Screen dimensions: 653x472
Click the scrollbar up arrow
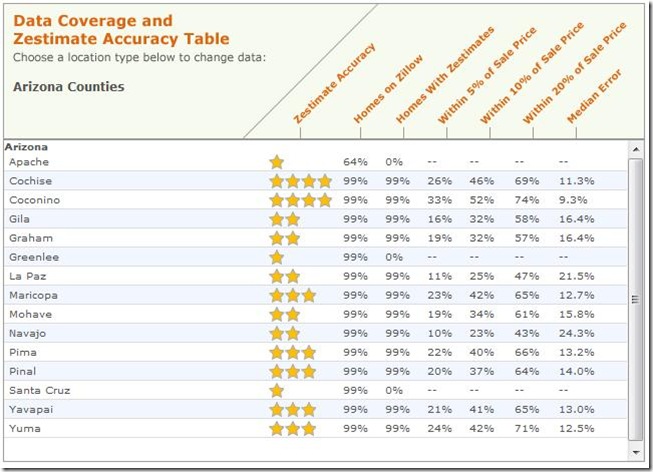[x=636, y=149]
